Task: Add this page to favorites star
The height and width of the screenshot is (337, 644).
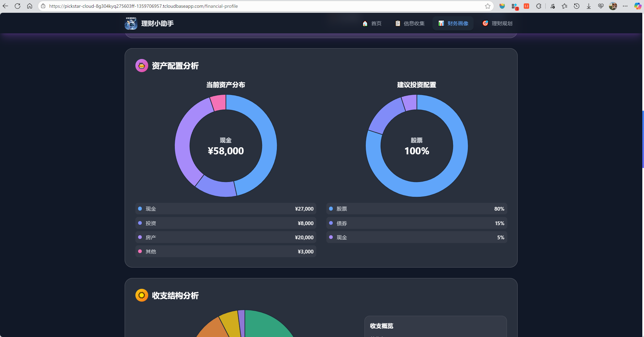Action: pos(487,6)
